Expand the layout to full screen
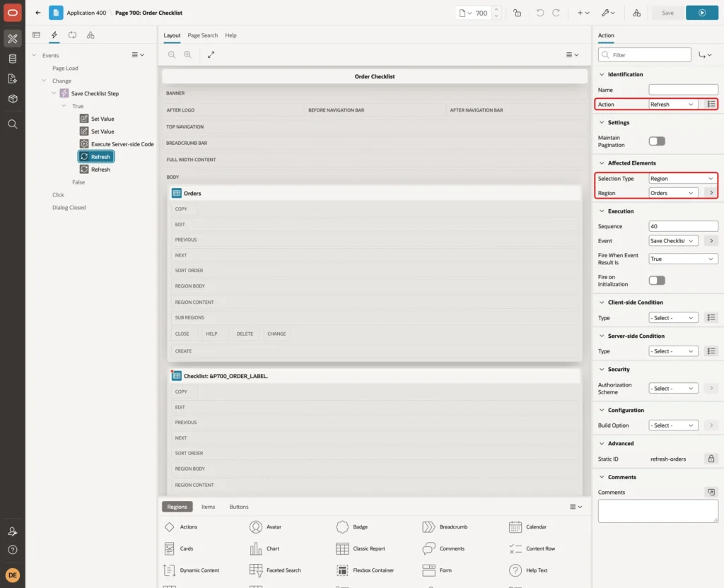The height and width of the screenshot is (588, 724). coord(211,54)
